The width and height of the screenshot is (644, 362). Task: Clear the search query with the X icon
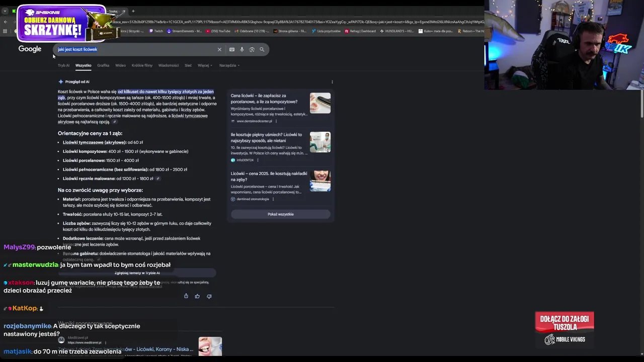pos(219,49)
